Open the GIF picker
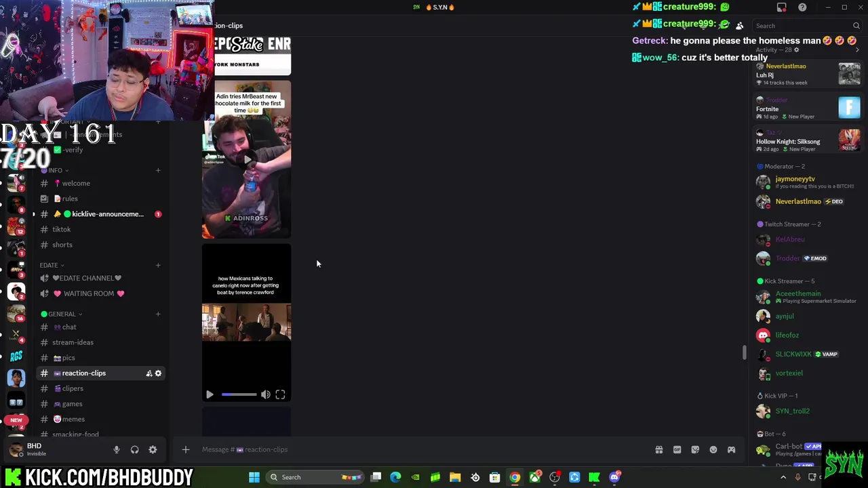 pyautogui.click(x=677, y=449)
